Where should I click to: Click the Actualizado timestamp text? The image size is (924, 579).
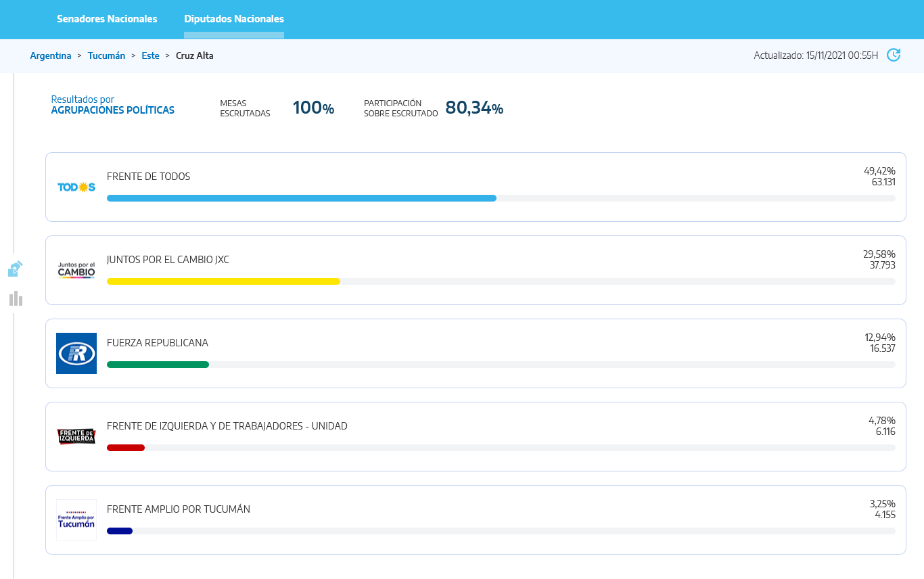pyautogui.click(x=816, y=55)
